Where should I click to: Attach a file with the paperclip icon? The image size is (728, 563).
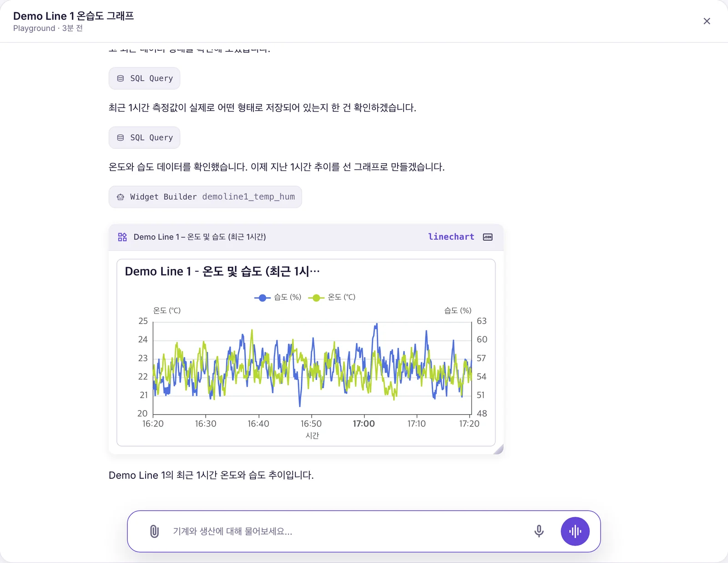coord(154,531)
